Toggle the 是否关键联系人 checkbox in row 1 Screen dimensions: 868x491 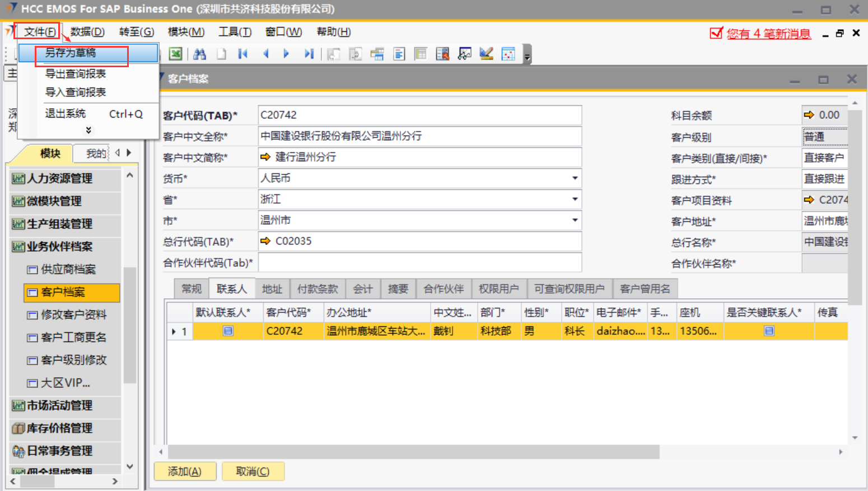pos(769,331)
